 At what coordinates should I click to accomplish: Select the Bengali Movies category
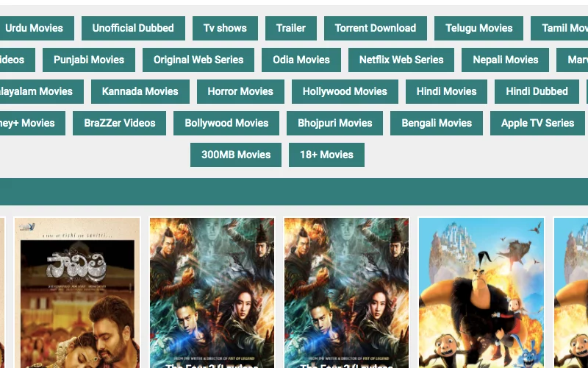(x=437, y=123)
